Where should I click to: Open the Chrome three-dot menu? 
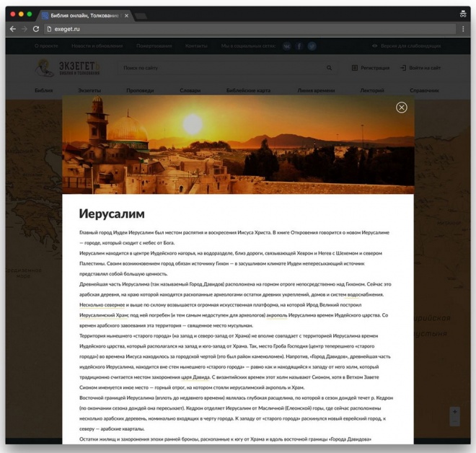coord(463,29)
